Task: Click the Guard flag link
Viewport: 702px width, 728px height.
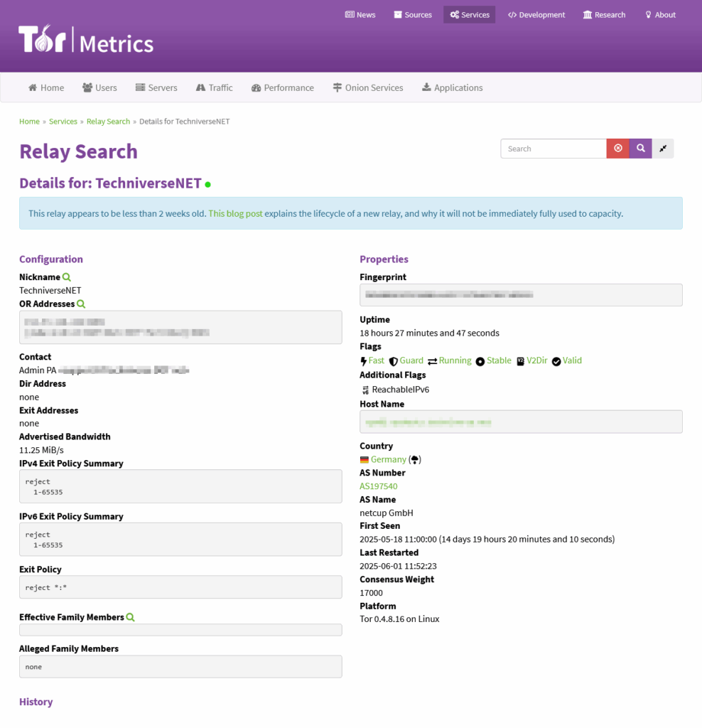Action: (x=411, y=360)
